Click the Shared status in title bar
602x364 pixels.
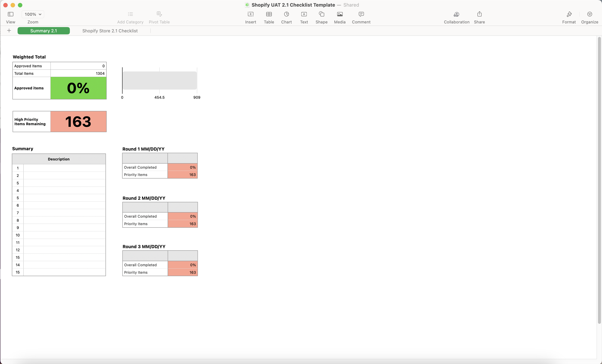[351, 5]
